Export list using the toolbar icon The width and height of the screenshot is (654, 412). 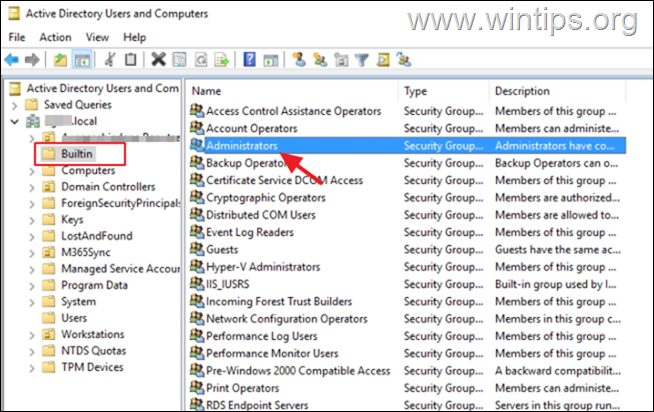221,60
